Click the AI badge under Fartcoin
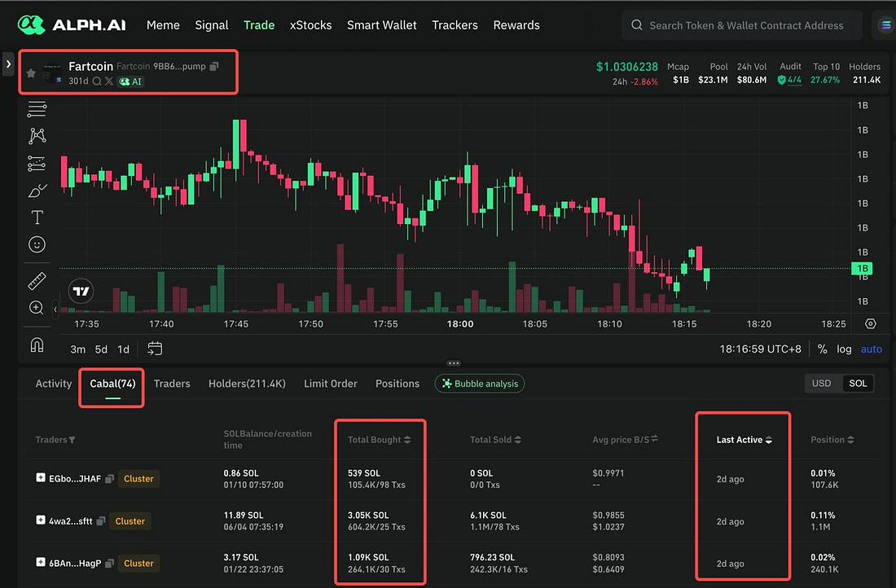Image resolution: width=896 pixels, height=588 pixels. tap(130, 81)
